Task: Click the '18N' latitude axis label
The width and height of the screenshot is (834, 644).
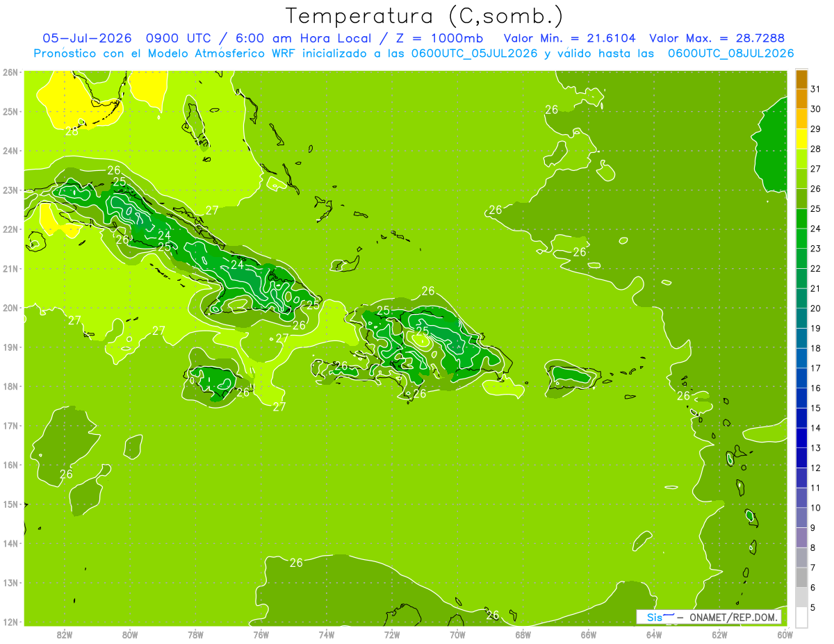Action: point(10,386)
